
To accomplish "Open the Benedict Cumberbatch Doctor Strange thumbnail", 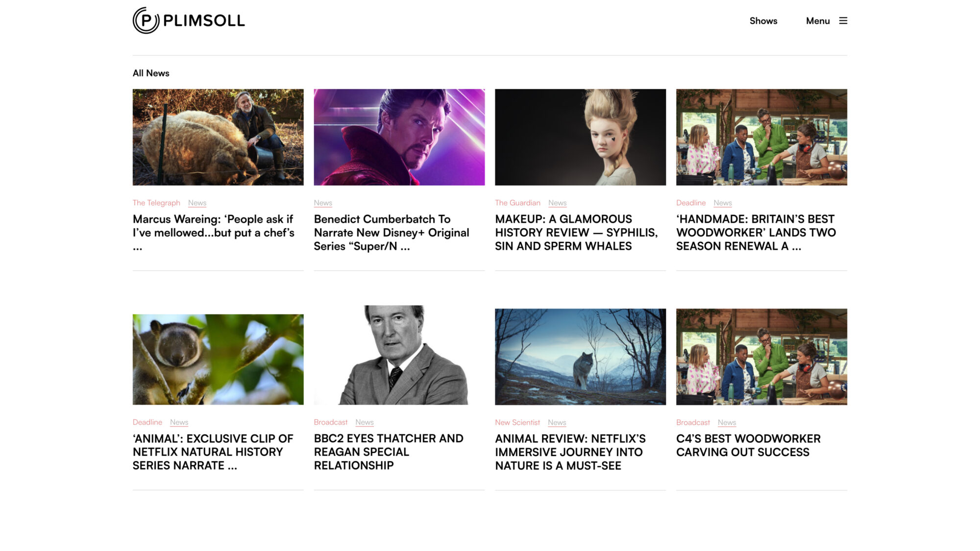I will [x=399, y=137].
